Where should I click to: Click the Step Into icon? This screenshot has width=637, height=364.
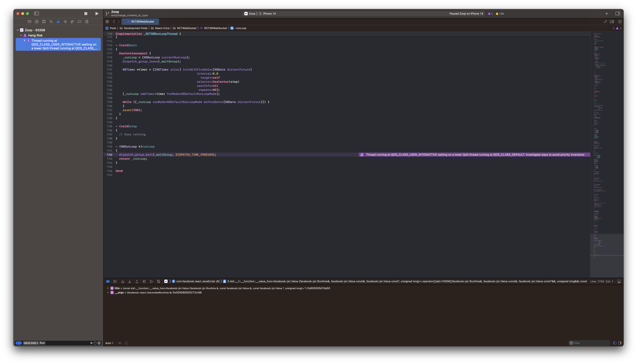pos(130,281)
